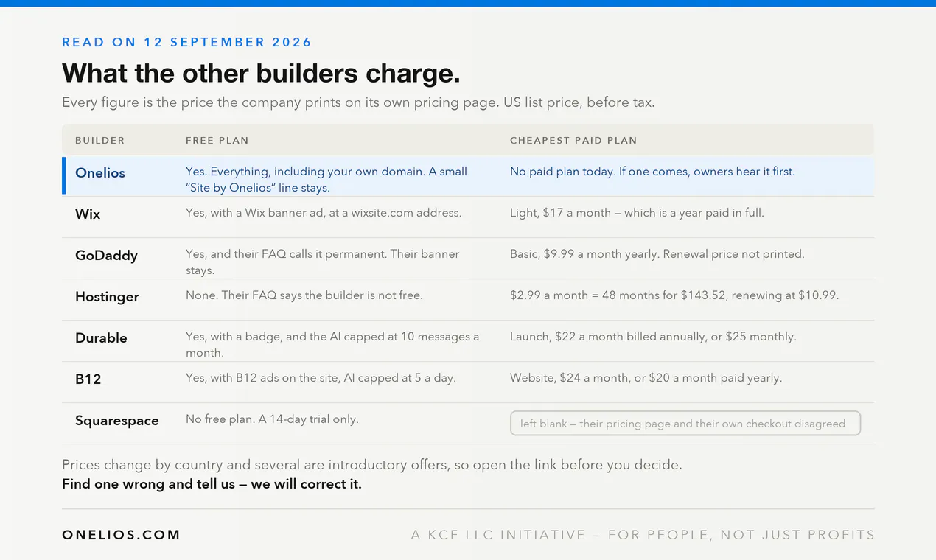Click B12 'Website, $24 a month' cell
The image size is (936, 560).
coord(646,378)
